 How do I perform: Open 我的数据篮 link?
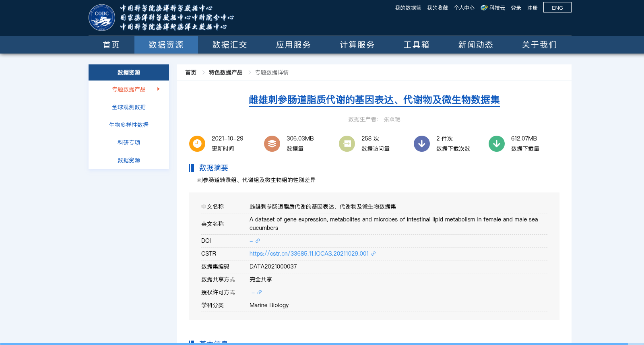click(408, 8)
